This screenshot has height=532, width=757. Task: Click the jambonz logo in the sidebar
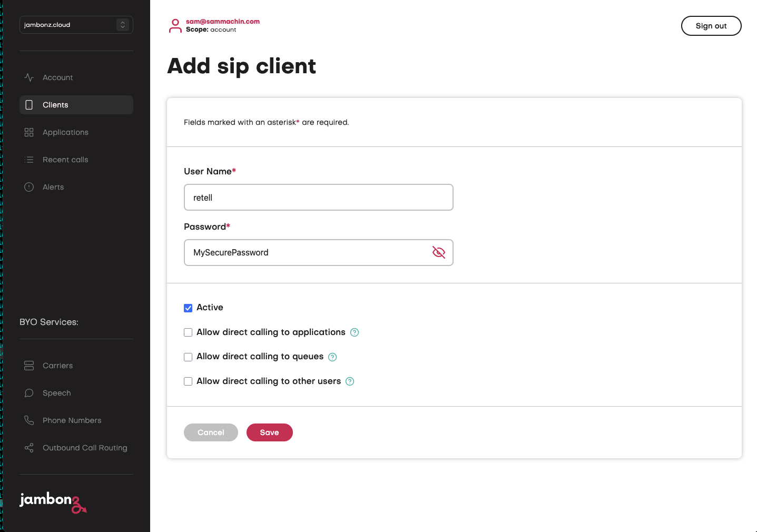[x=53, y=501]
